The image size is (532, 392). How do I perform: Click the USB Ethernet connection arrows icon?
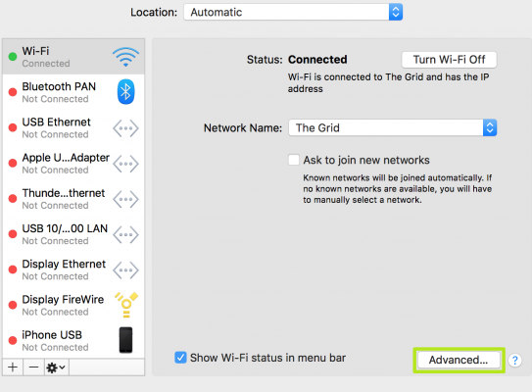[x=125, y=128]
